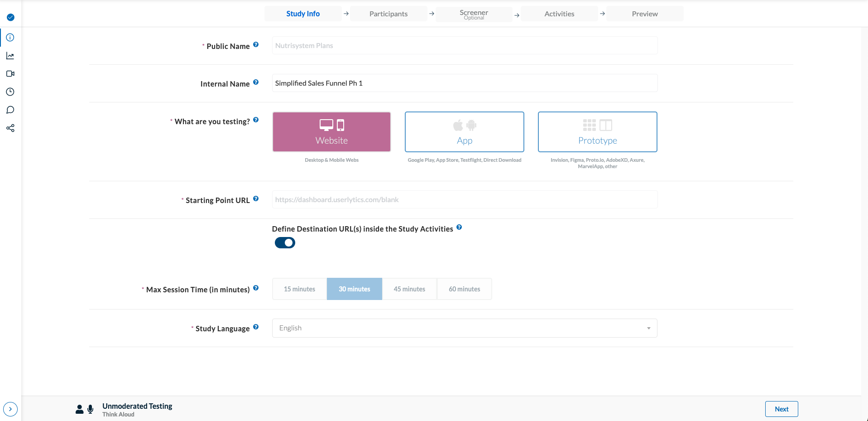Viewport: 868px width, 421px height.
Task: Click the Unmoderated Testing label
Action: 137,406
